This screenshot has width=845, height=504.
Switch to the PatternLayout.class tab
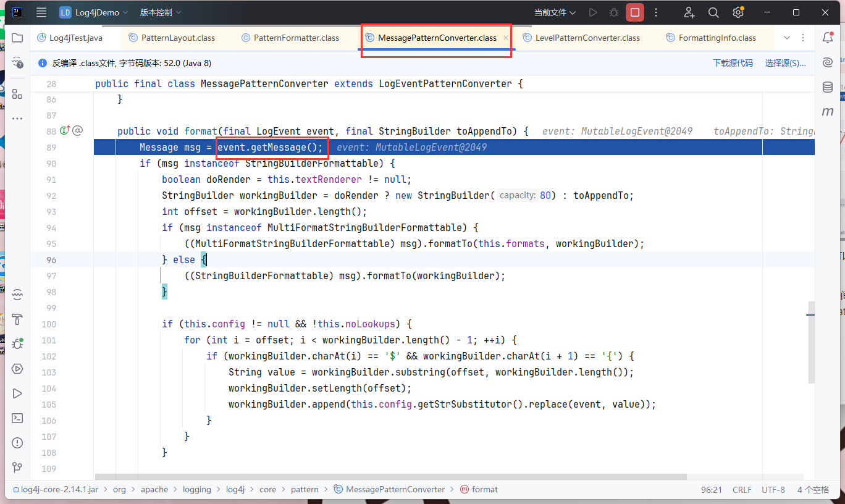pos(178,38)
